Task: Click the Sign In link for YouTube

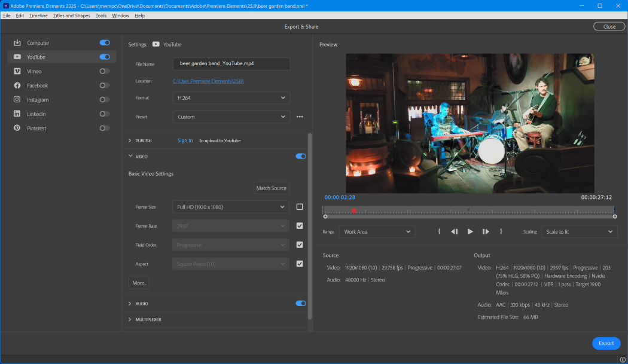Action: click(x=185, y=140)
